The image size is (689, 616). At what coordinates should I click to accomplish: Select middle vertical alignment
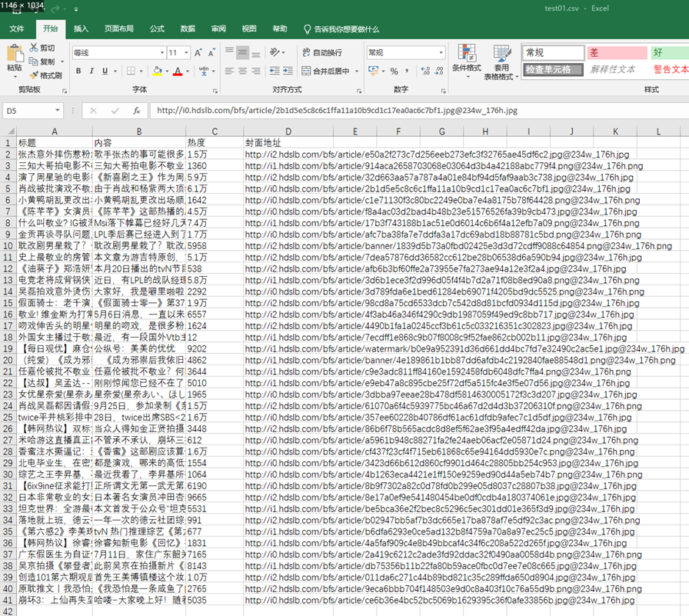pyautogui.click(x=242, y=53)
